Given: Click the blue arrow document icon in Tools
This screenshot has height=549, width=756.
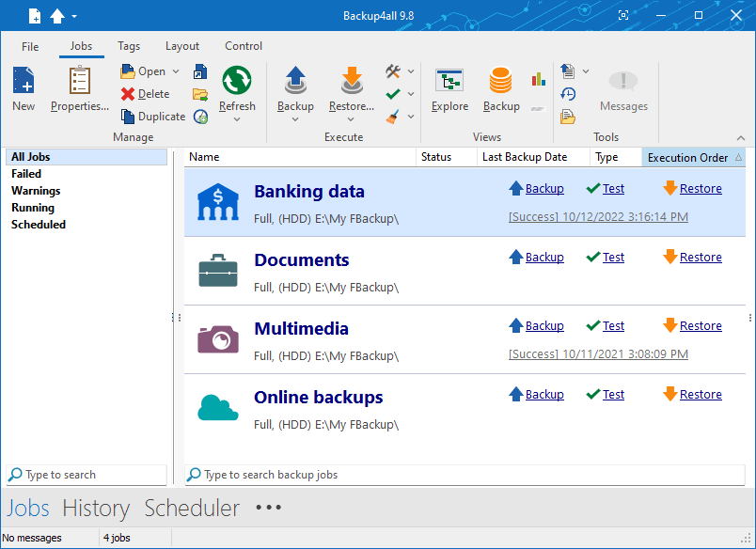Looking at the screenshot, I should coord(568,71).
